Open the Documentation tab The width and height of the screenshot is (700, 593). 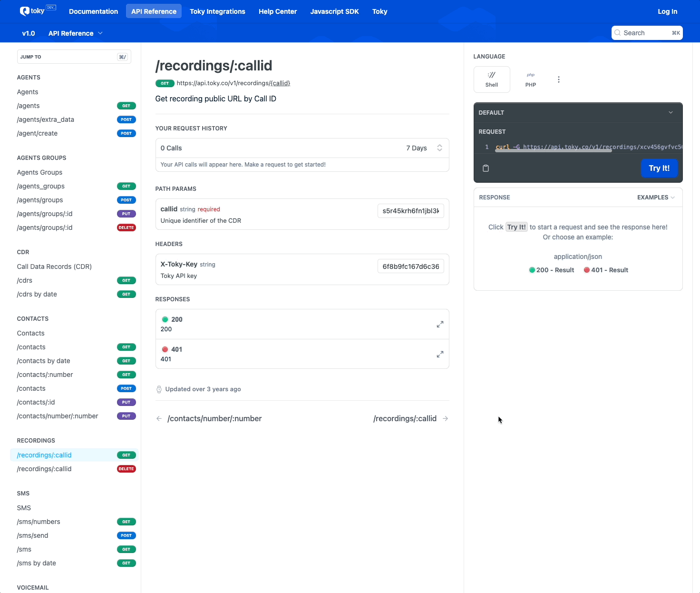tap(93, 11)
